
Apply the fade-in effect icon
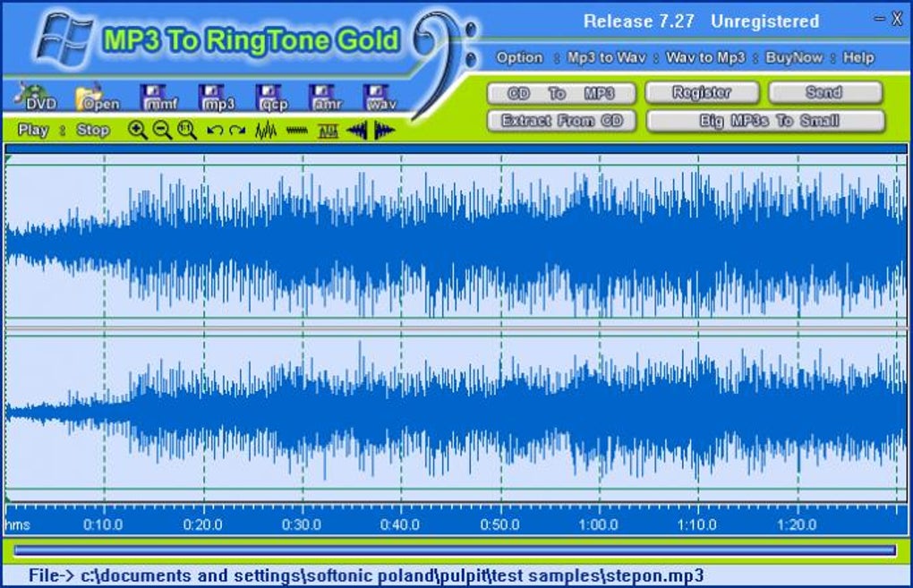[357, 131]
